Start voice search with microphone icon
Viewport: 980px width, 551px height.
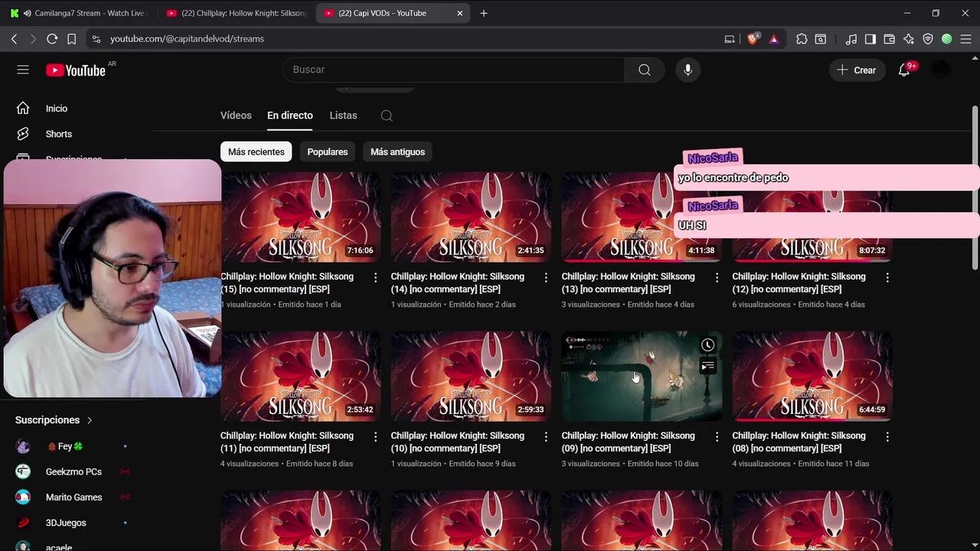(x=688, y=70)
